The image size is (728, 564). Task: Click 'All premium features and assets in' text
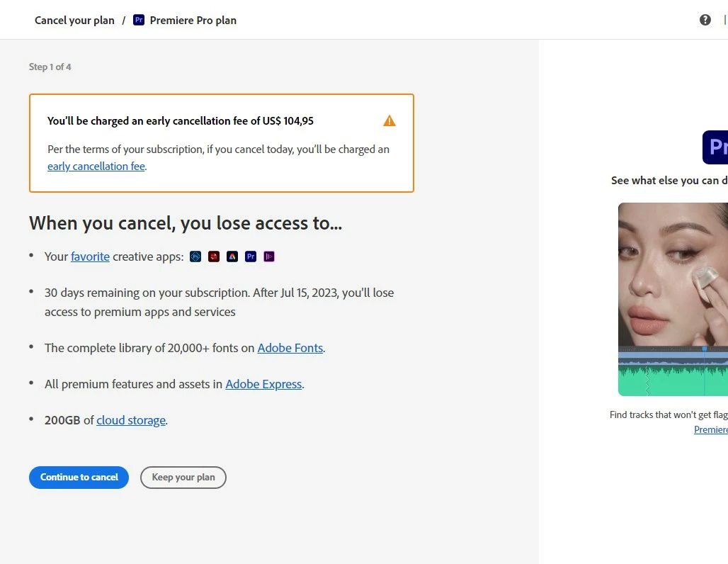[x=133, y=384]
